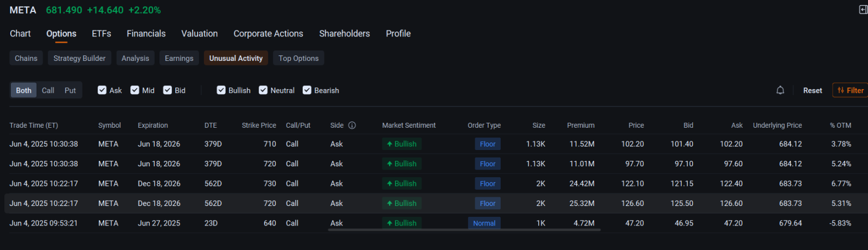Sort by the DTE column header
Viewport: 868px width, 250px height.
coord(210,125)
